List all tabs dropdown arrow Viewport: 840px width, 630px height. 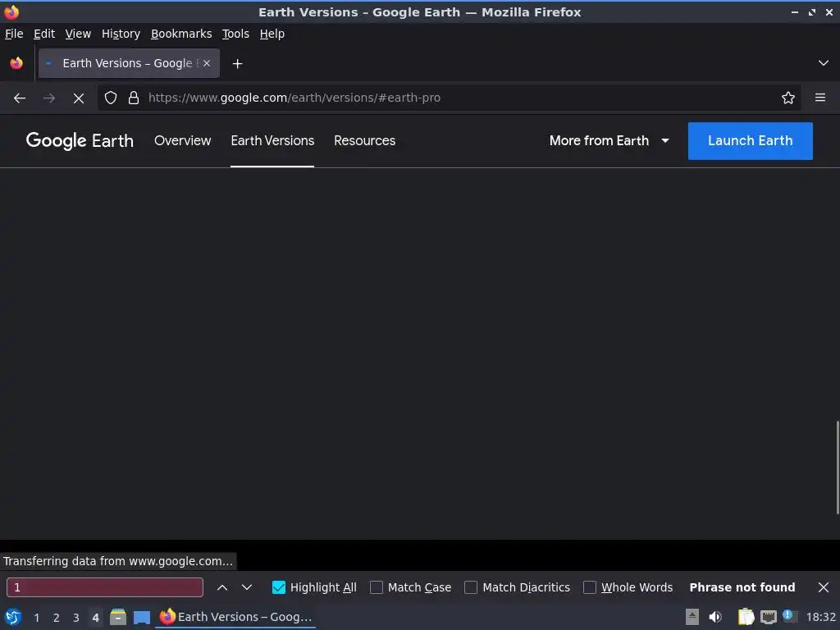(824, 63)
